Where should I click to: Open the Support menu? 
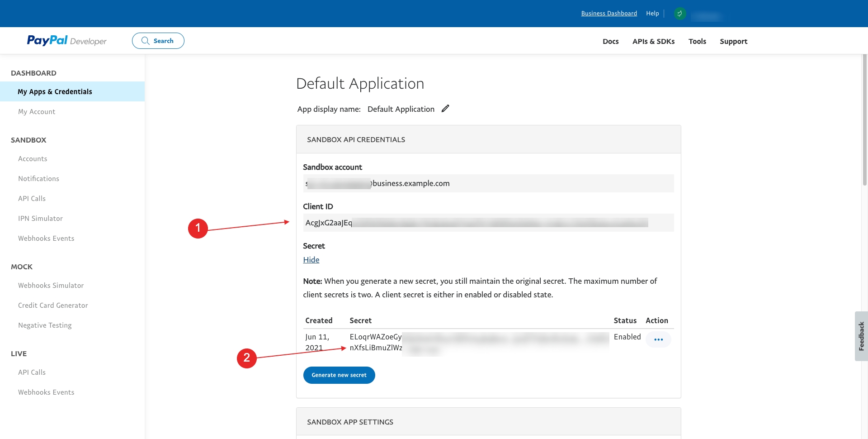[733, 41]
